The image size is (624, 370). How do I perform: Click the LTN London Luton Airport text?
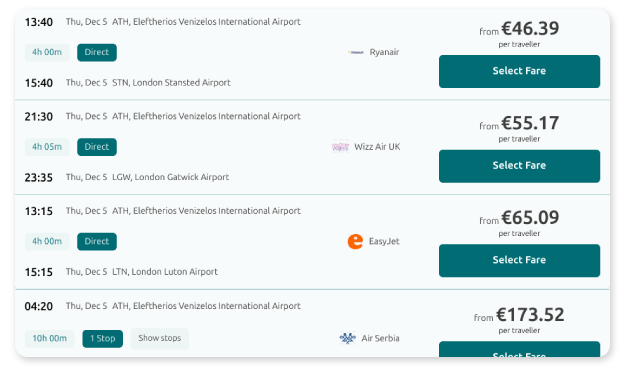(165, 272)
